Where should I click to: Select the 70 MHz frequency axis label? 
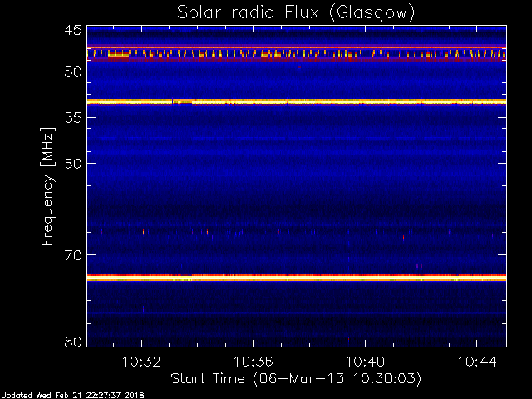coord(73,255)
